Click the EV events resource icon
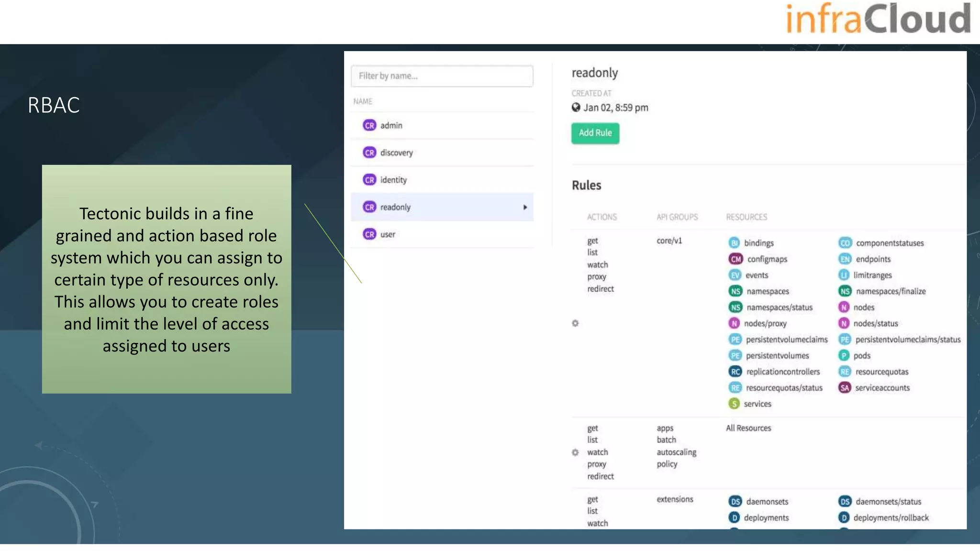The image size is (980, 551). click(735, 275)
